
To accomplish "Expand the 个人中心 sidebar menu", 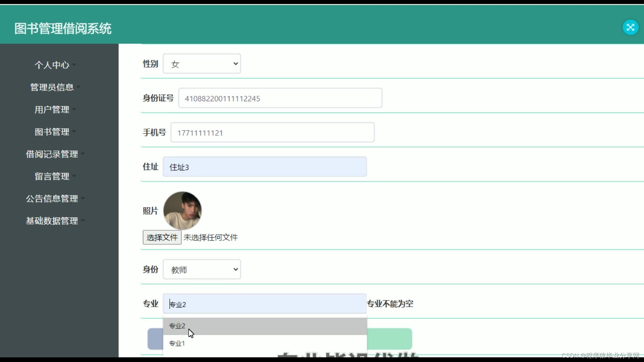I will (x=52, y=65).
